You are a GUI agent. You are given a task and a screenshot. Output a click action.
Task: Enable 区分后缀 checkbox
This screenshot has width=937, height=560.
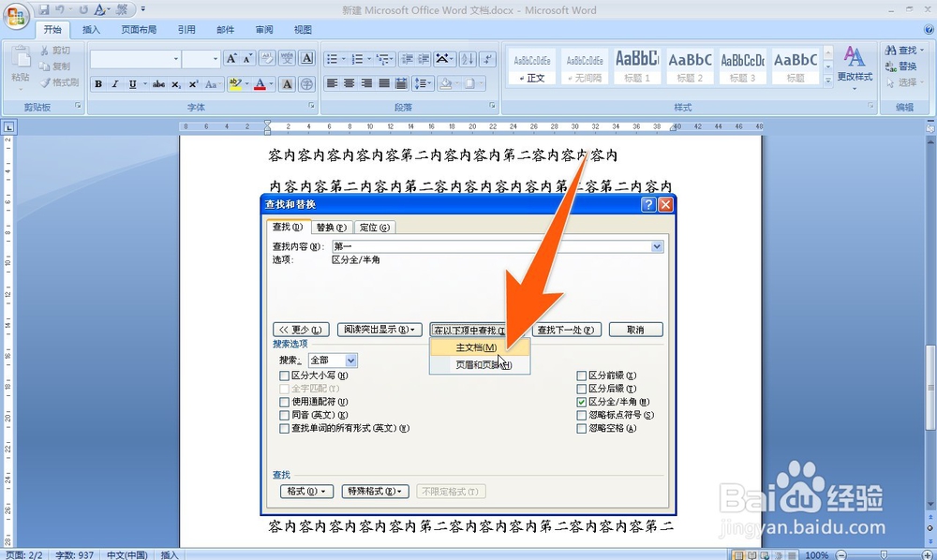(582, 390)
